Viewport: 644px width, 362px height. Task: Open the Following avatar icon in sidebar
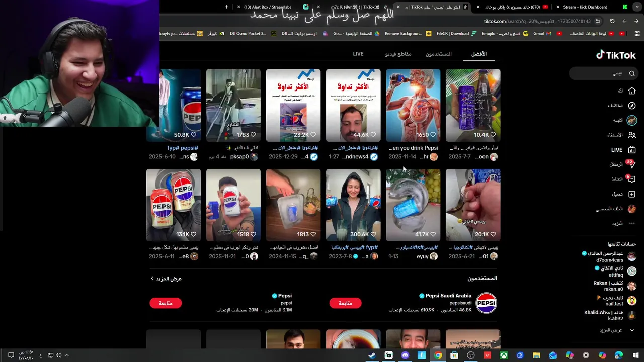pyautogui.click(x=632, y=120)
